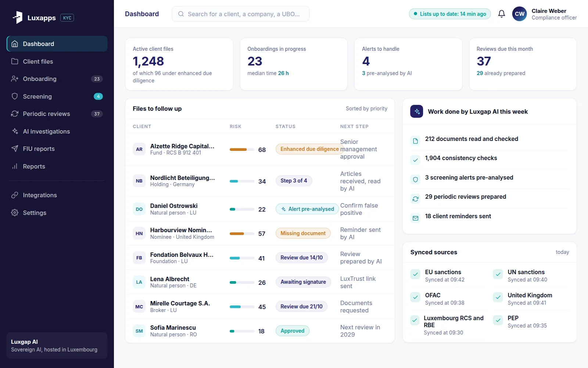Click the client search field

[x=241, y=14]
